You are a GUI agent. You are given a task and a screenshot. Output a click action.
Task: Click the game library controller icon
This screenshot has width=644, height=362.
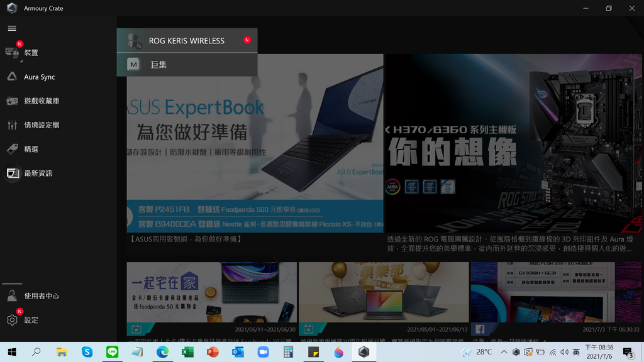[x=12, y=101]
